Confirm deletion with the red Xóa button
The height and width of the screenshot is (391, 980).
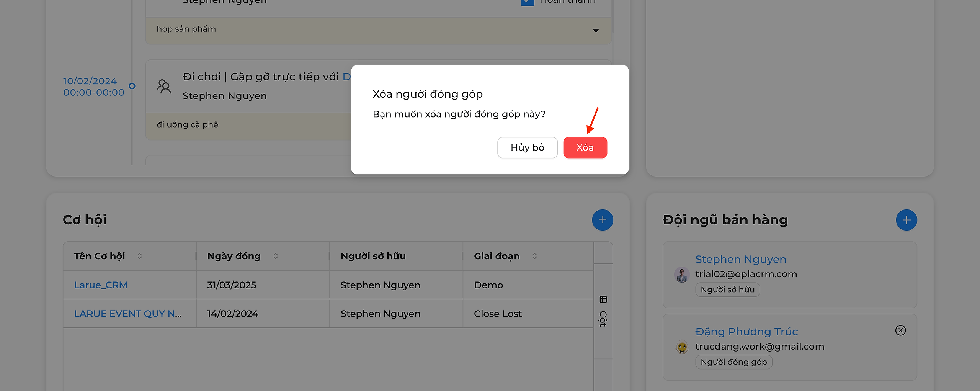click(x=585, y=147)
